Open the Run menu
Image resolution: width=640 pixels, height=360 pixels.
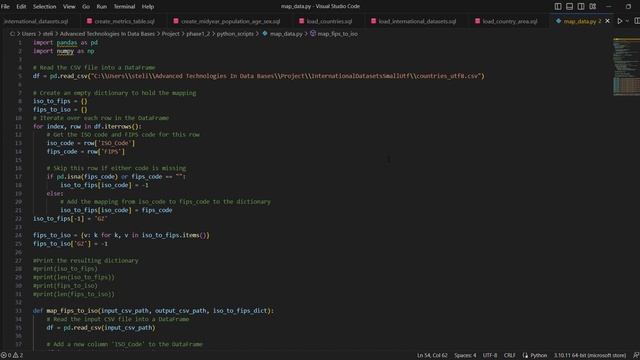click(x=102, y=7)
